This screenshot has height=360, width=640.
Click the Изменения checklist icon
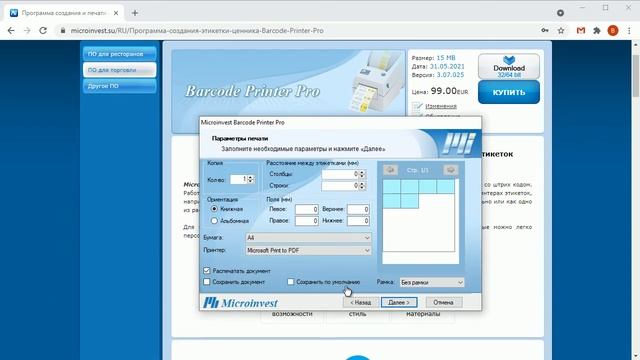(417, 107)
